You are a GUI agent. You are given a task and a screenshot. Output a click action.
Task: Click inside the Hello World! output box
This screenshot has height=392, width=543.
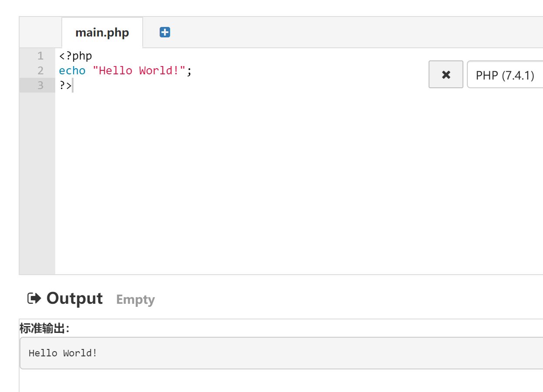click(x=282, y=353)
